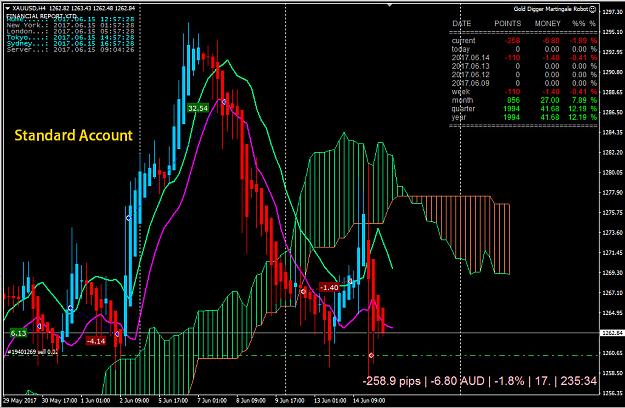625x408 pixels.
Task: Select the chart shift triangle on top edge
Action: (390, 5)
